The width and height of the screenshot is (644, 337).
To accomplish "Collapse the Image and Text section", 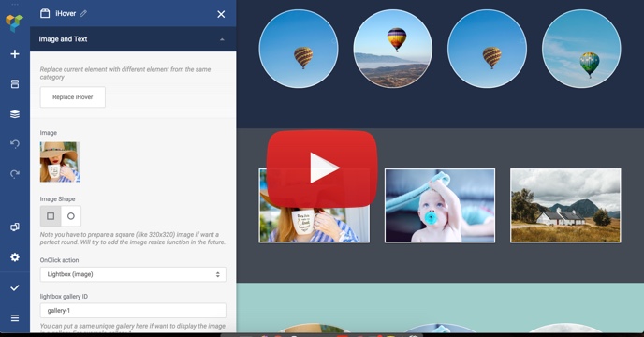I will 222,39.
